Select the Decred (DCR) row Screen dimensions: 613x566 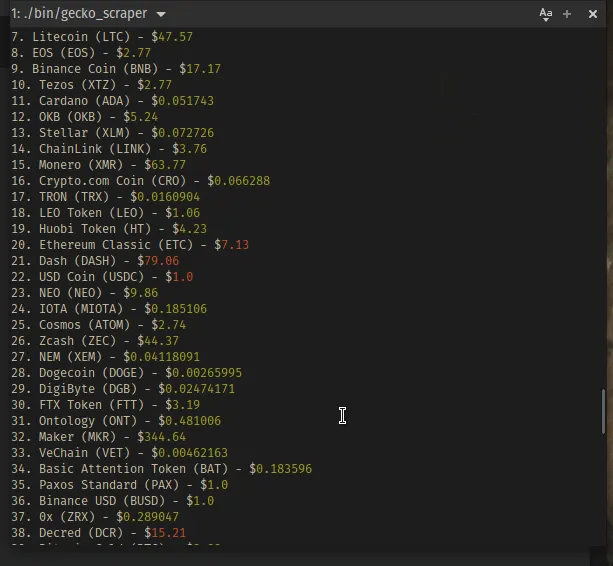click(x=99, y=534)
